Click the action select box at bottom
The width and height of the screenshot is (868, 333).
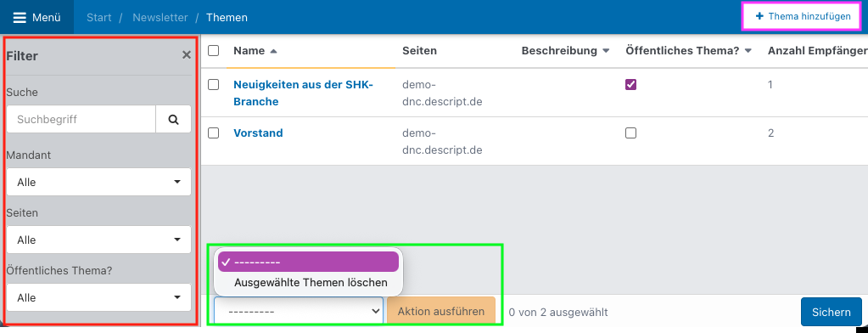(x=299, y=312)
